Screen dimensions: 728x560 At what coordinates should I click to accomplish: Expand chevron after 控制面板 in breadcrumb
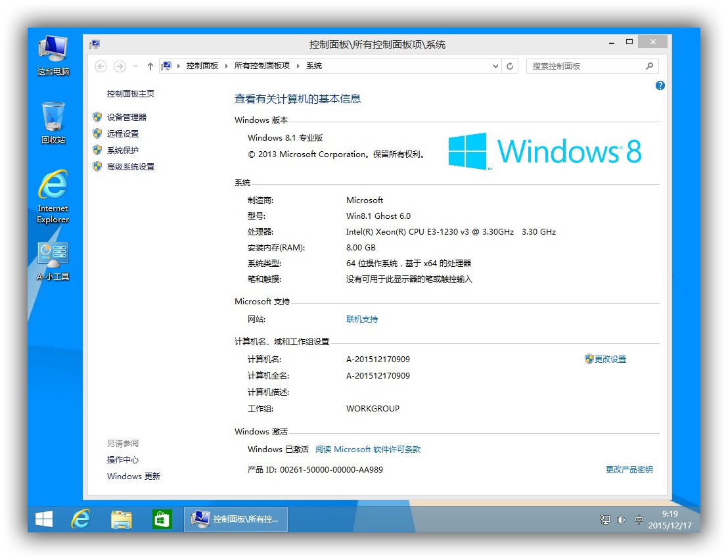pos(226,66)
